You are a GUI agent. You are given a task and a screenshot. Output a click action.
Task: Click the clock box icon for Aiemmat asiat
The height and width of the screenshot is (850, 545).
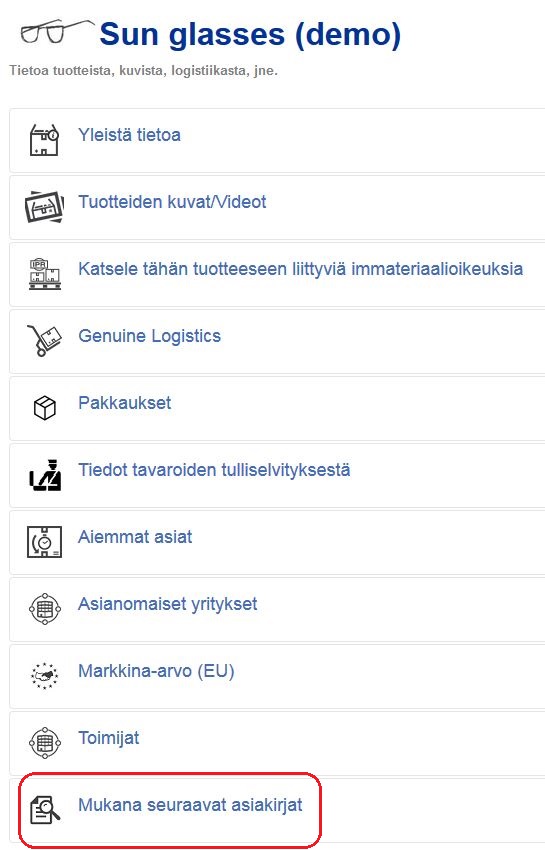point(44,542)
